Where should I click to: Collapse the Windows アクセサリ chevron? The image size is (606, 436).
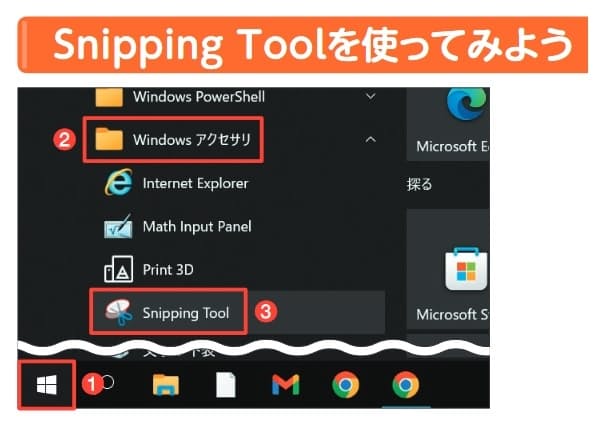tap(371, 140)
